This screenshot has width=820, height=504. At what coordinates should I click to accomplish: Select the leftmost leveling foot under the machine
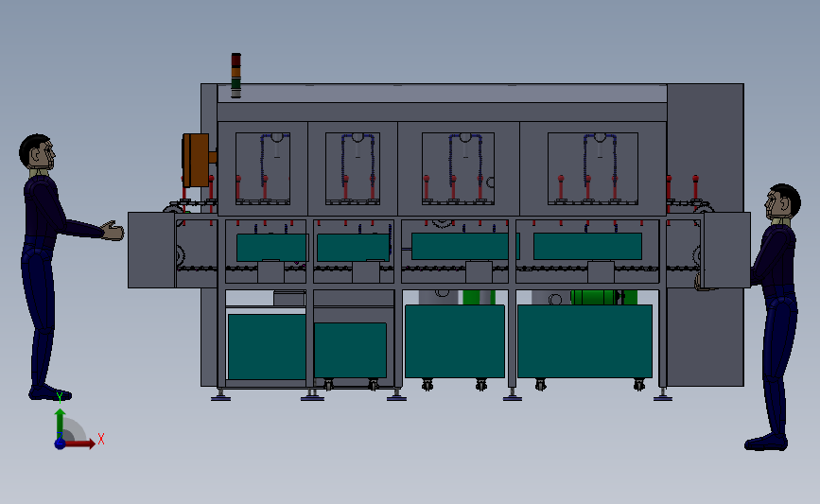click(x=220, y=394)
